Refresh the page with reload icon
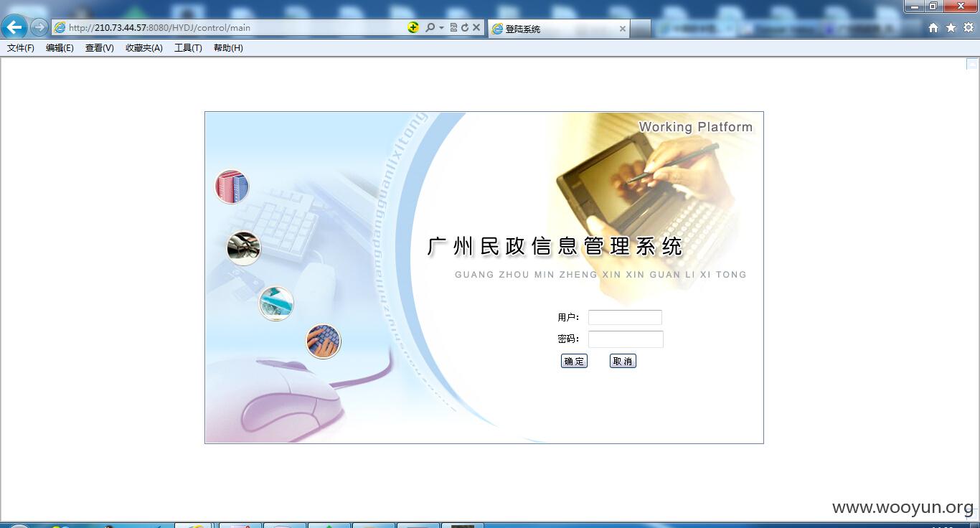The width and height of the screenshot is (980, 528). point(464,27)
